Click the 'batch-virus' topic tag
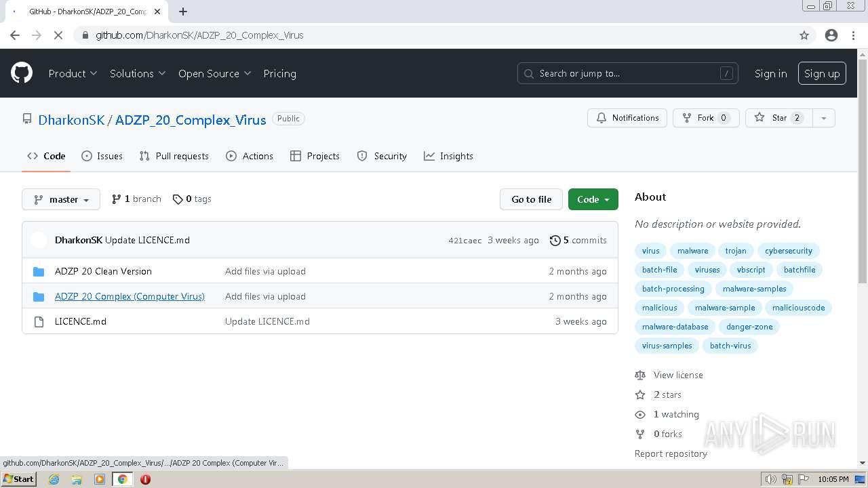 730,346
